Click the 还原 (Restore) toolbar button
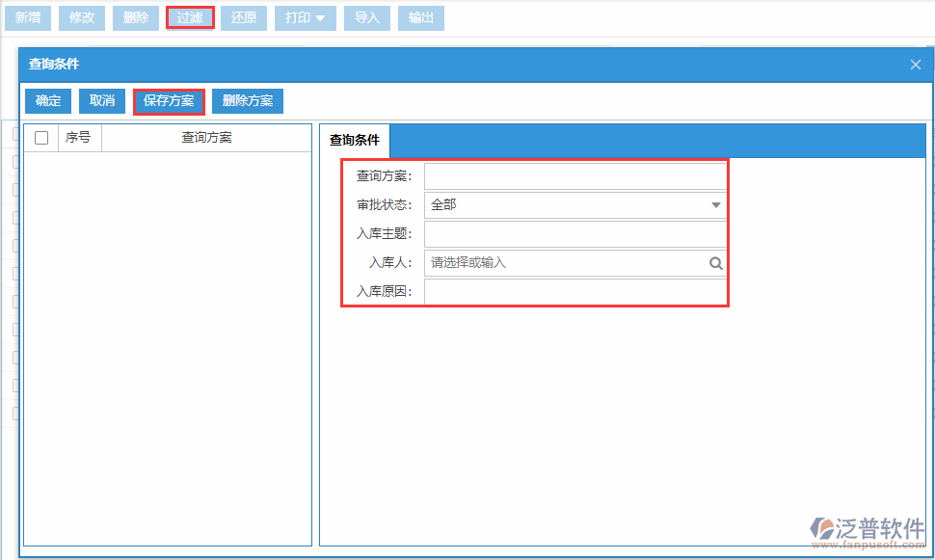The image size is (935, 560). [x=244, y=17]
